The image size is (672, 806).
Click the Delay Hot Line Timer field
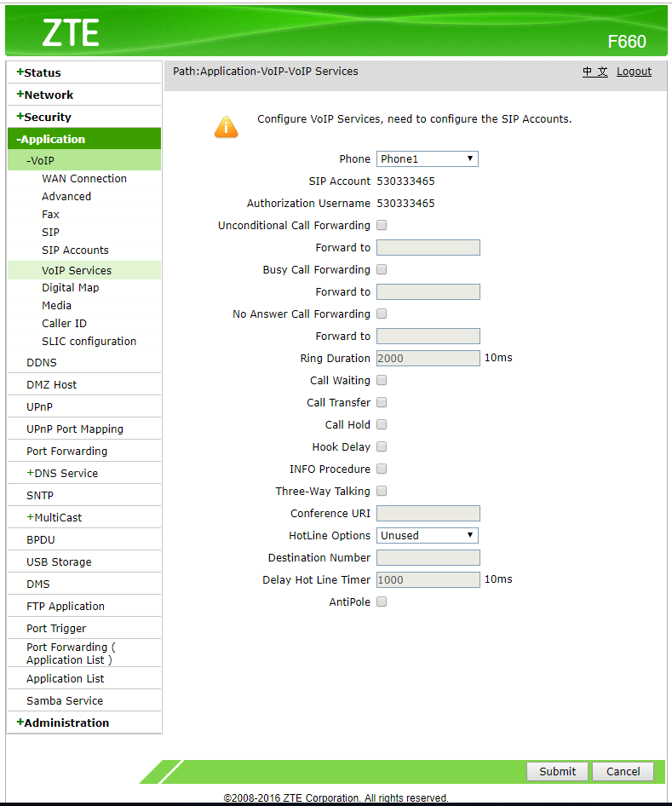[x=428, y=579]
